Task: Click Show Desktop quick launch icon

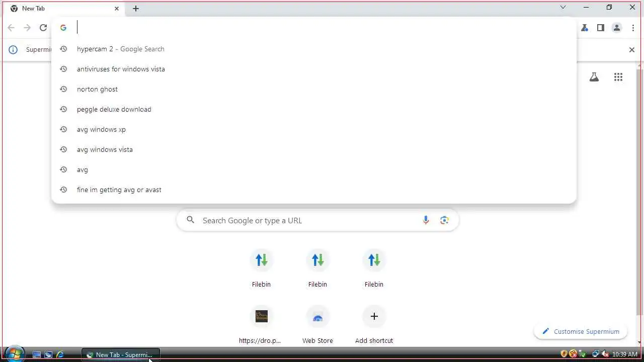Action: pyautogui.click(x=37, y=354)
